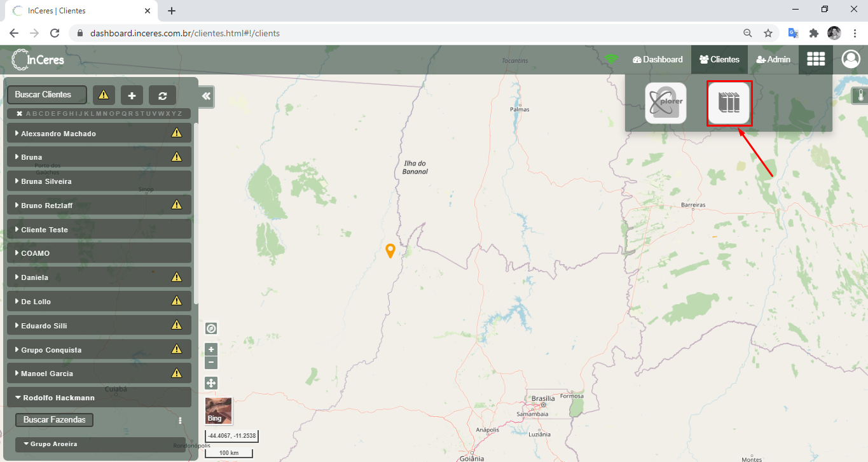Click the map coordinates readout
868x462 pixels.
coord(231,436)
